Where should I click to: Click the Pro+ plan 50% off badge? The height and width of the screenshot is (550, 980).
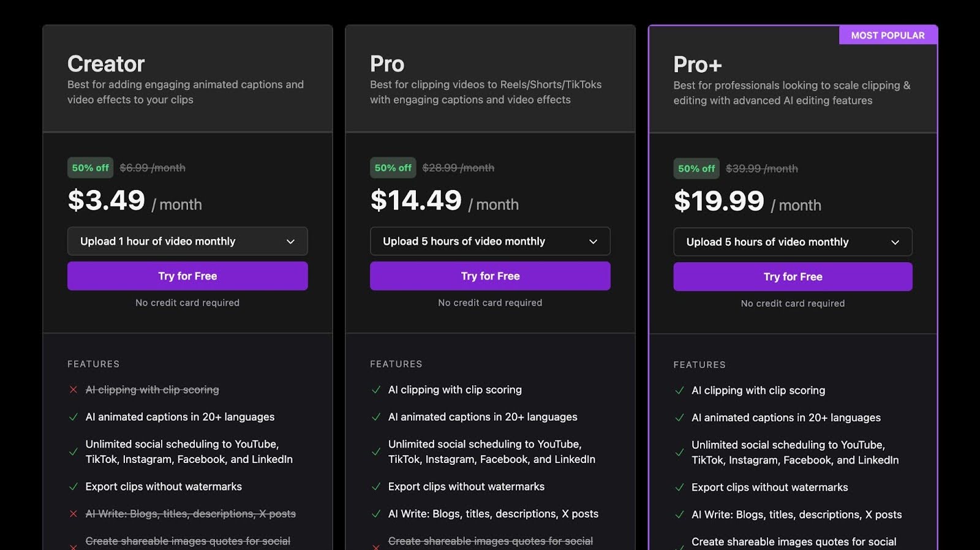696,168
